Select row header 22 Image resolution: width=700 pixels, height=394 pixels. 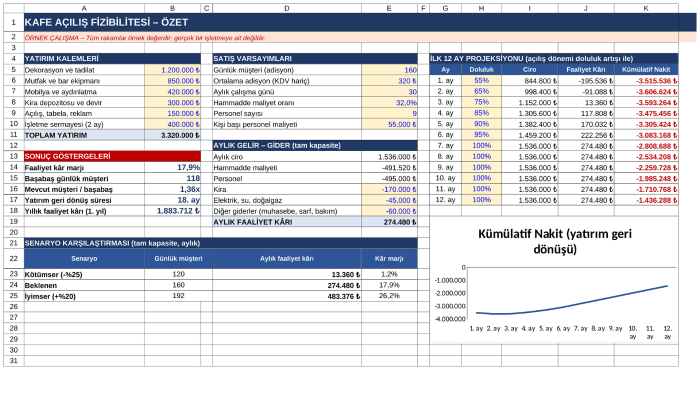pyautogui.click(x=14, y=258)
